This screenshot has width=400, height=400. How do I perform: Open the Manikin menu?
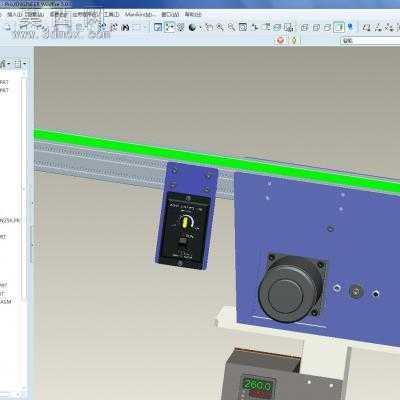[139, 14]
